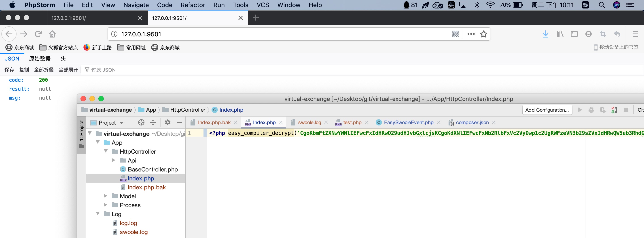
Task: Expand the Api folder in tree
Action: click(114, 160)
